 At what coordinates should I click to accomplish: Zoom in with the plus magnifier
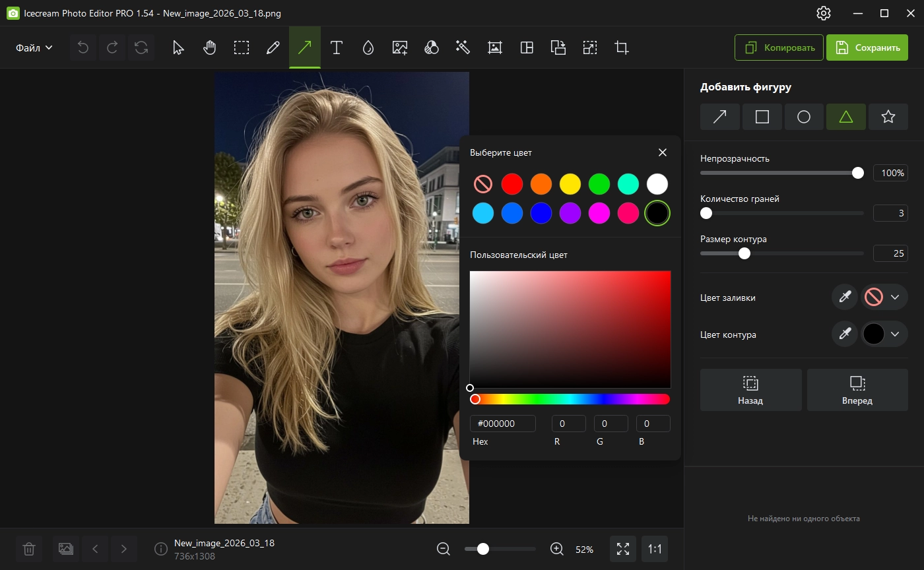point(556,549)
